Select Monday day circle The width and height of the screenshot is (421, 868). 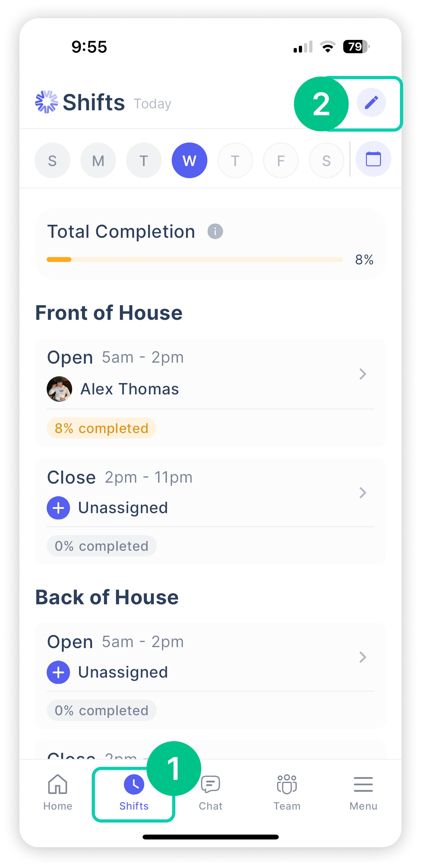(x=98, y=160)
